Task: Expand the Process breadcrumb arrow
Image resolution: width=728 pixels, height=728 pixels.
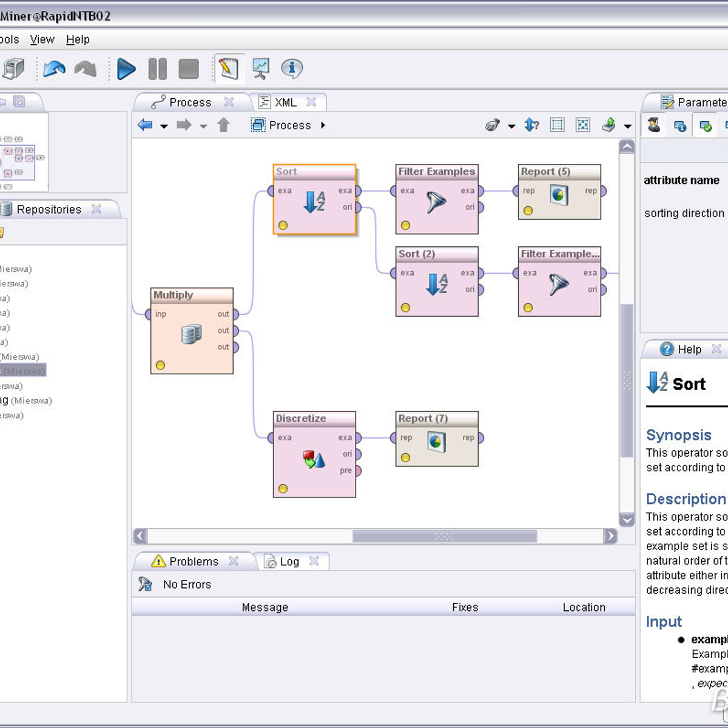Action: coord(323,125)
